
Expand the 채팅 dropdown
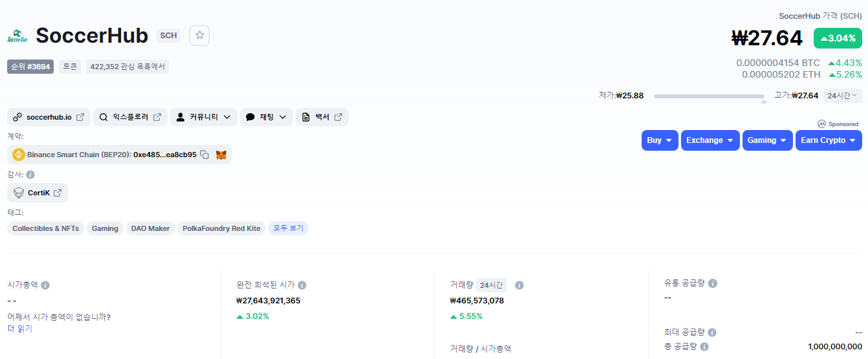tap(266, 117)
